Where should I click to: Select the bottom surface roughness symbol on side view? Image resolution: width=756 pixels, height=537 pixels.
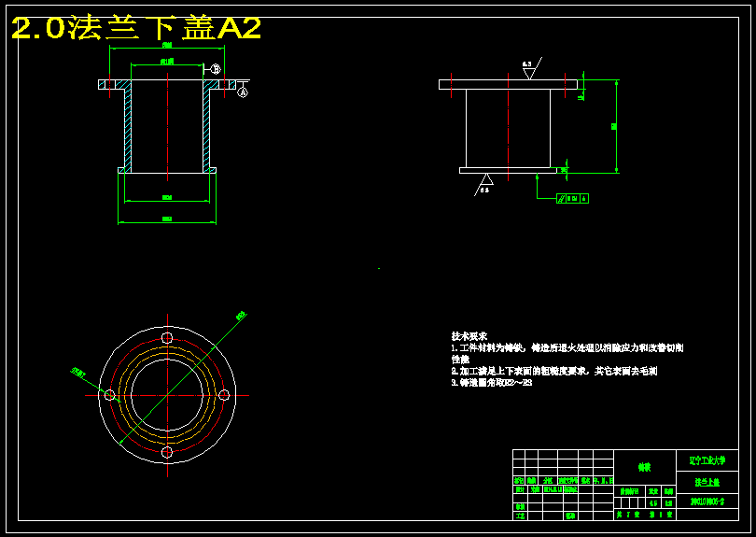tap(484, 184)
